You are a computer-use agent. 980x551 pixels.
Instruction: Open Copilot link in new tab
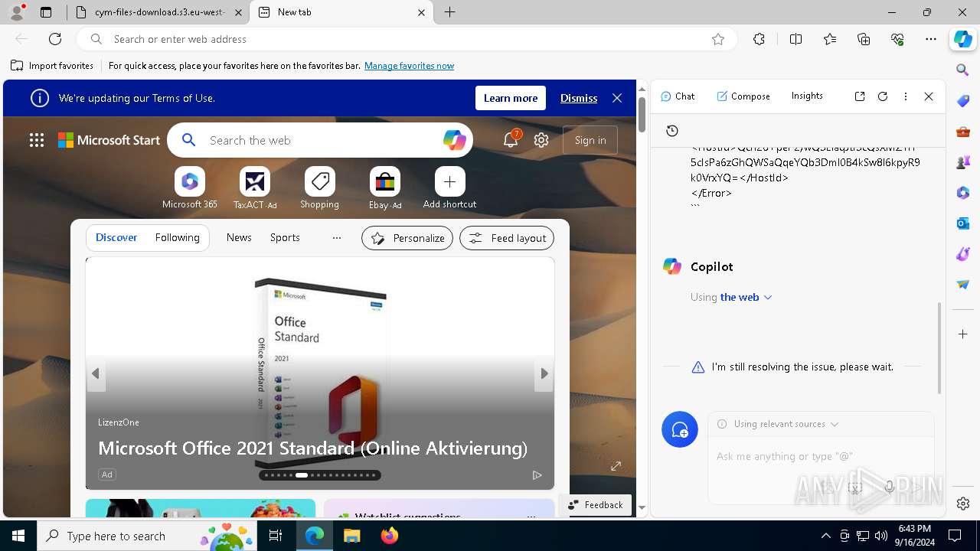pyautogui.click(x=860, y=96)
